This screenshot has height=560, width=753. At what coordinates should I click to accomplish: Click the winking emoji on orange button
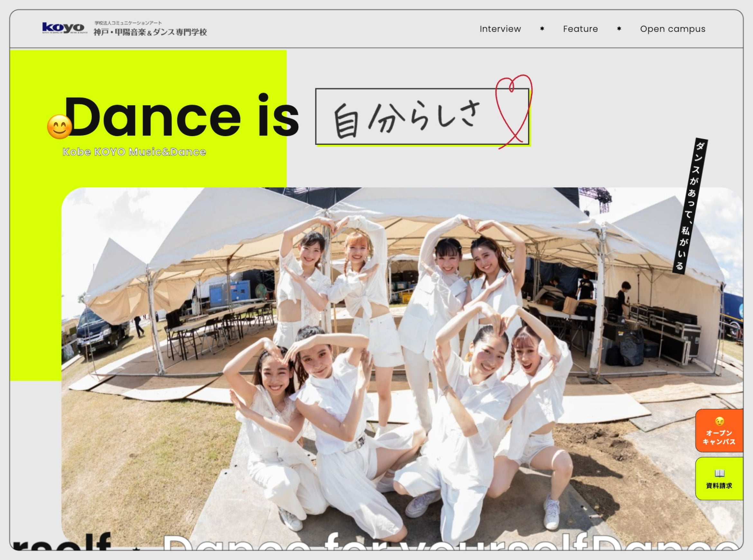tap(719, 421)
